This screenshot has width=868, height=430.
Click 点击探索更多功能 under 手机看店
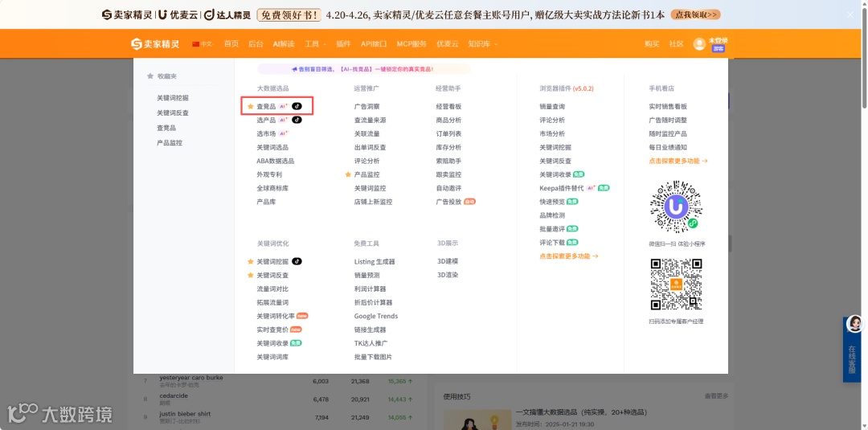(678, 161)
